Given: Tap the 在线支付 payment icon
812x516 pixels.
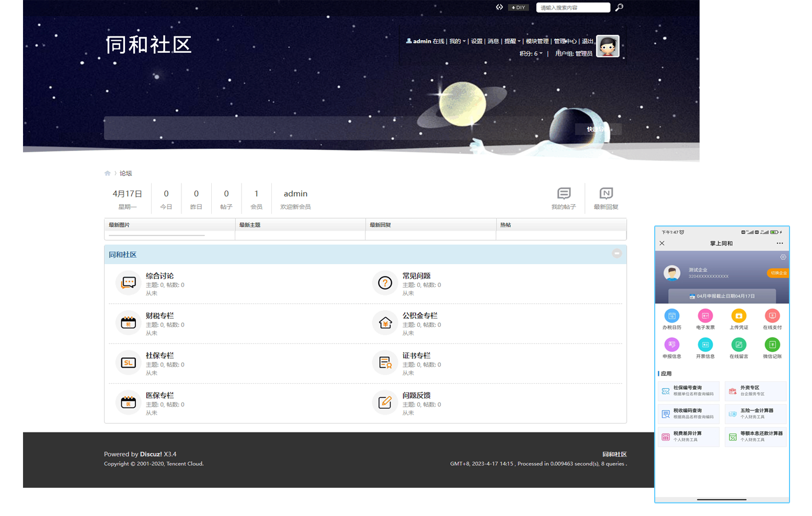Looking at the screenshot, I should (x=772, y=316).
